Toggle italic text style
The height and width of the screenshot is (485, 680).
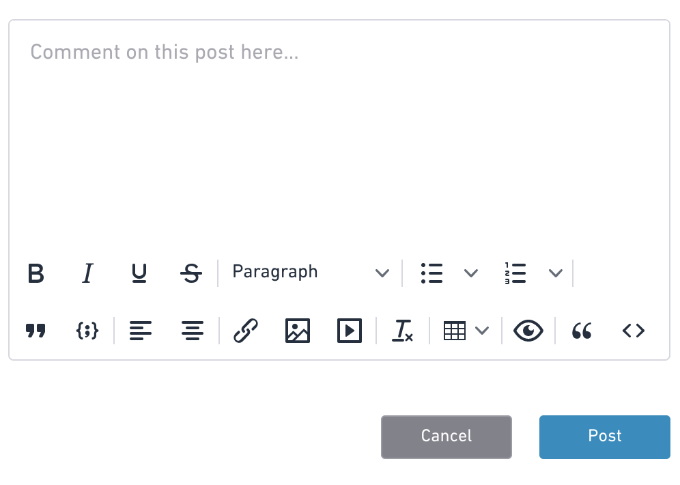[88, 273]
